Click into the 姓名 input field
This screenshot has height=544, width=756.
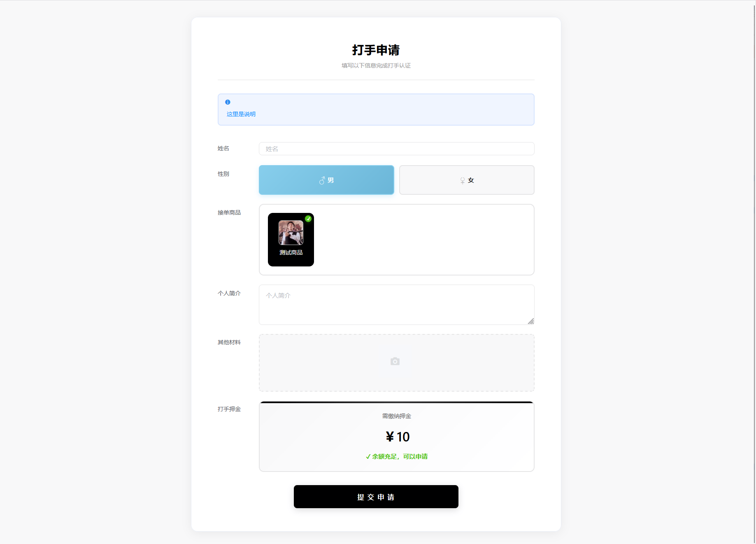click(x=397, y=149)
